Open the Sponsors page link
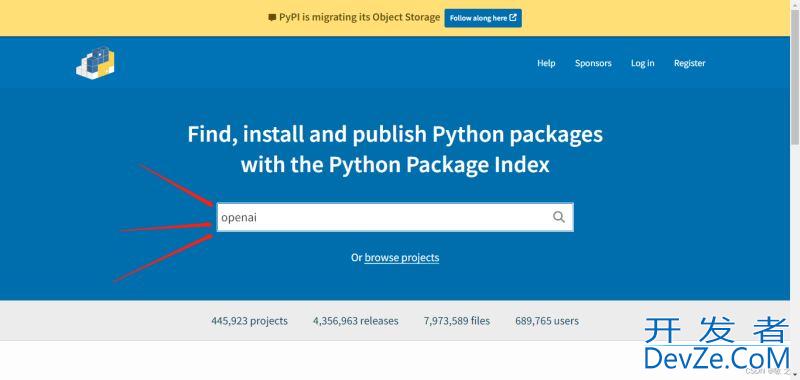The width and height of the screenshot is (800, 380). pyautogui.click(x=593, y=63)
